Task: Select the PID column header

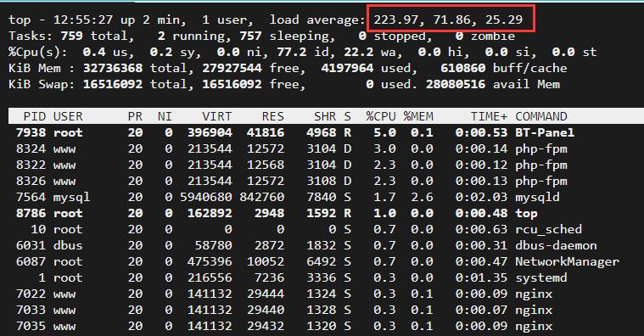Action: [x=35, y=116]
